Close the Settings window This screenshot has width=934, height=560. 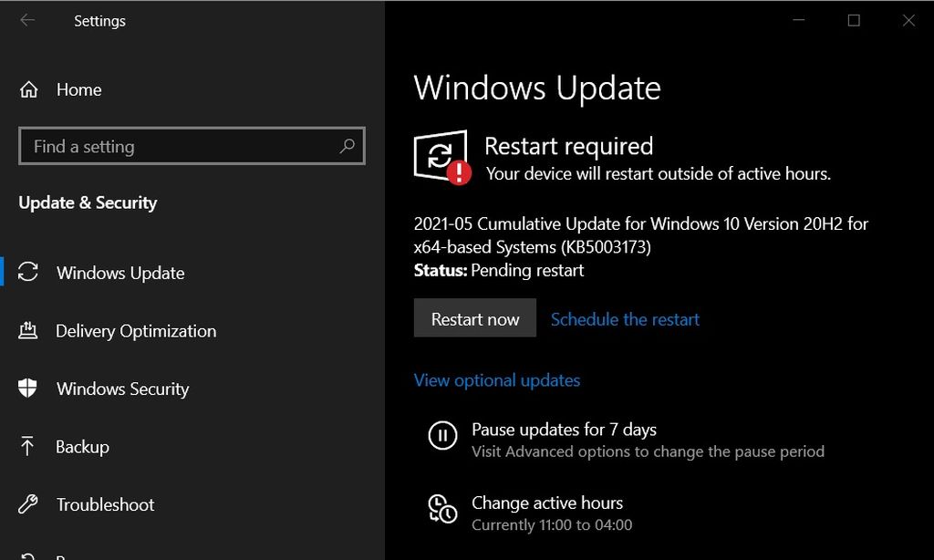tap(908, 20)
